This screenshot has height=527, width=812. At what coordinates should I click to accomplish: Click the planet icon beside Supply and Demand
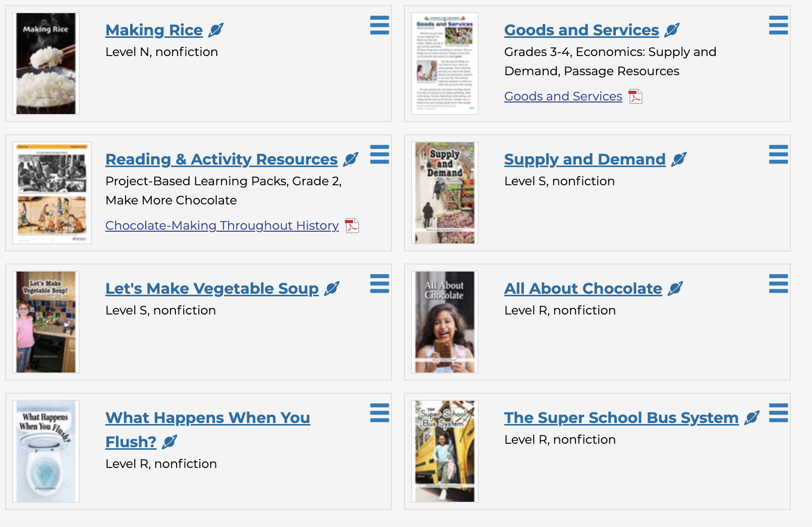679,160
